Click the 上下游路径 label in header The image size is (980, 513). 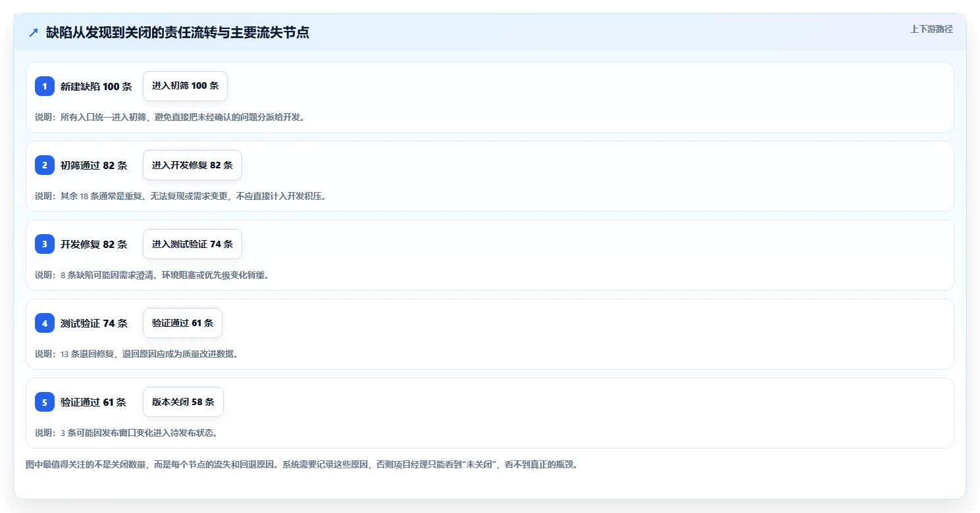tap(931, 29)
